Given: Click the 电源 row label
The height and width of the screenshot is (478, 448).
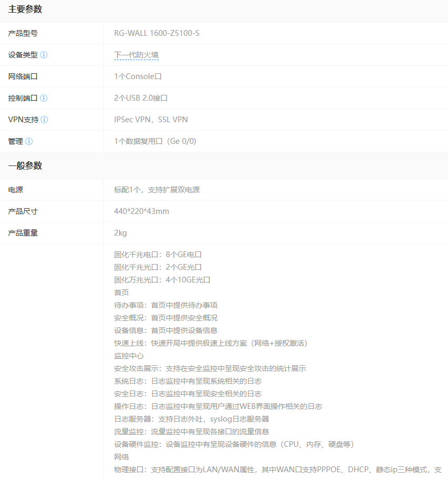Looking at the screenshot, I should (x=16, y=190).
